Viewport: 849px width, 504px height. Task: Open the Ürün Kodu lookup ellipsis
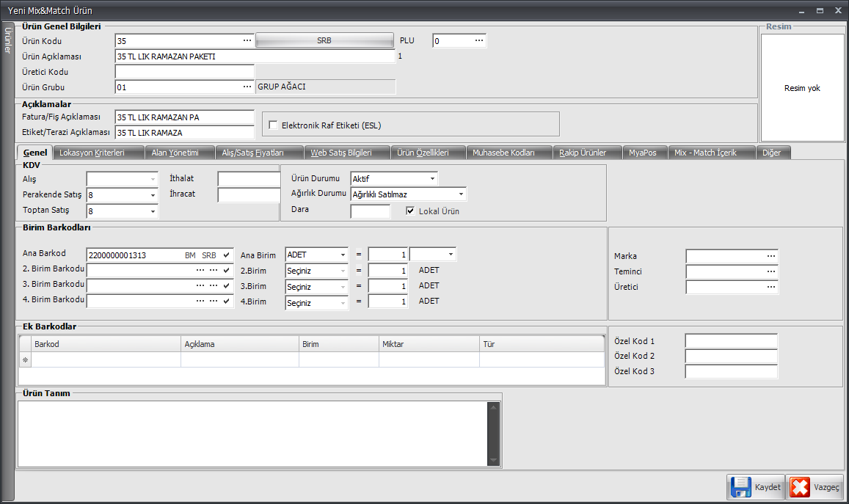[247, 40]
